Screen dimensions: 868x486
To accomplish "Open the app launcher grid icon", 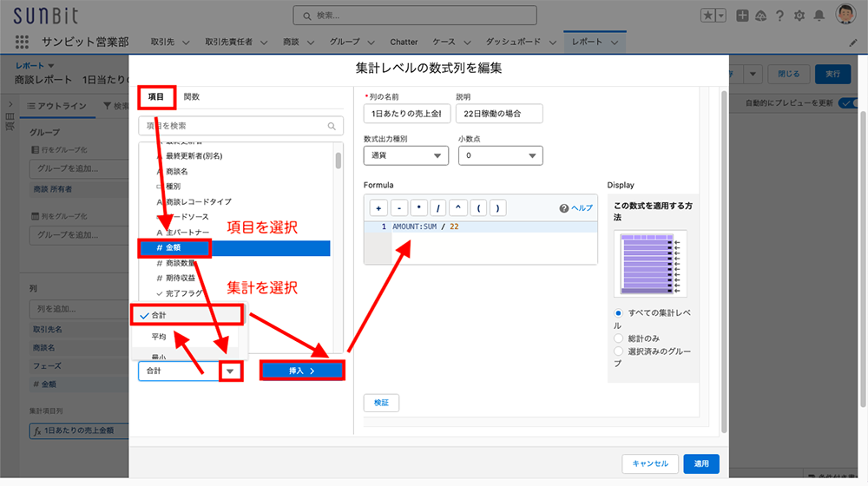I will click(22, 42).
